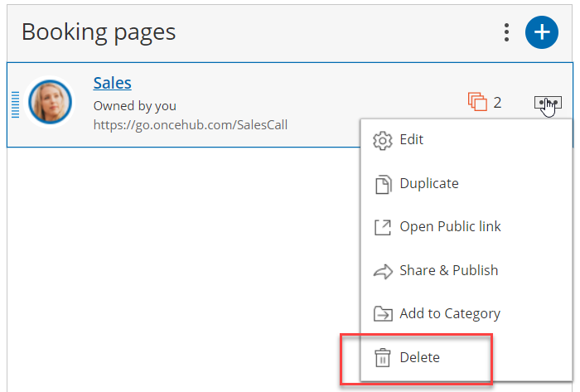Click the Sales owner profile photo
The image size is (580, 392).
(x=50, y=103)
